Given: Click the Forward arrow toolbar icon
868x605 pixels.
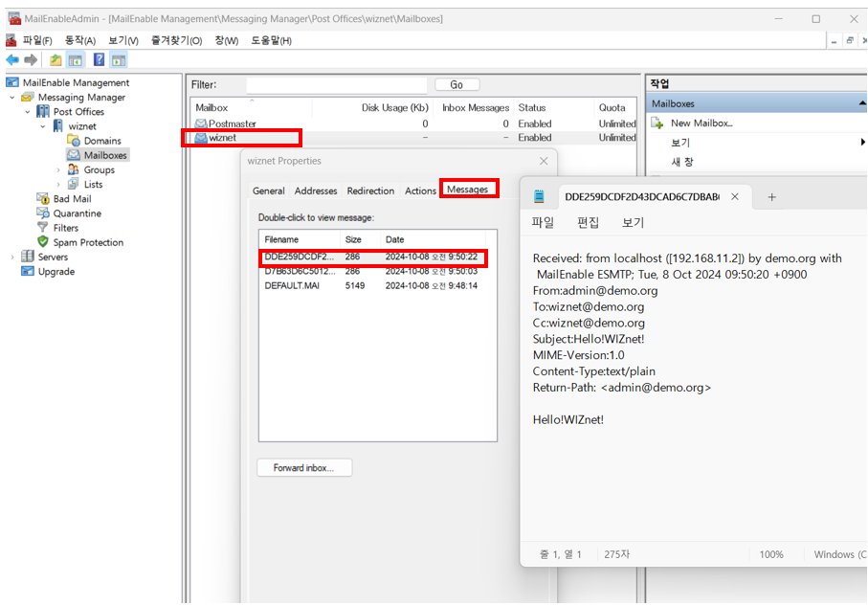Looking at the screenshot, I should tap(31, 59).
